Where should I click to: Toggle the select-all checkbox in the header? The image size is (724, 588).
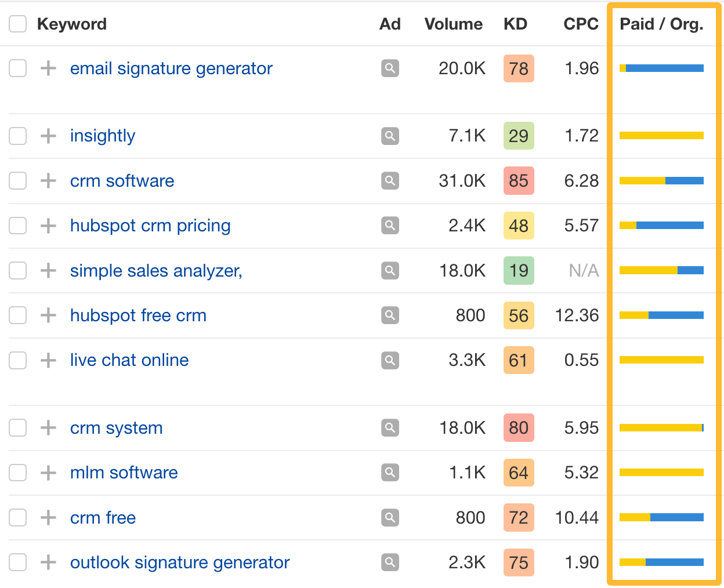[x=17, y=24]
